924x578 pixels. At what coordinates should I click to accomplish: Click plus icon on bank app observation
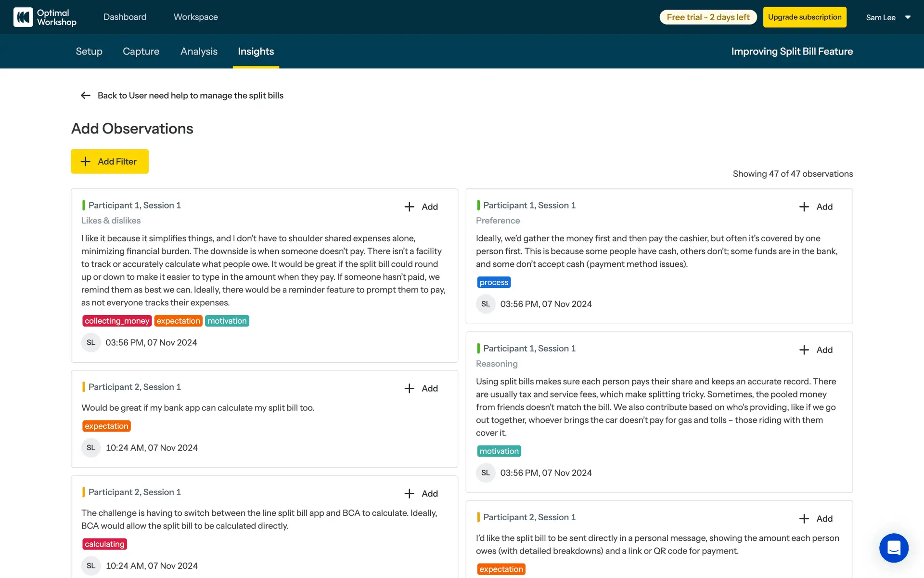pos(410,388)
